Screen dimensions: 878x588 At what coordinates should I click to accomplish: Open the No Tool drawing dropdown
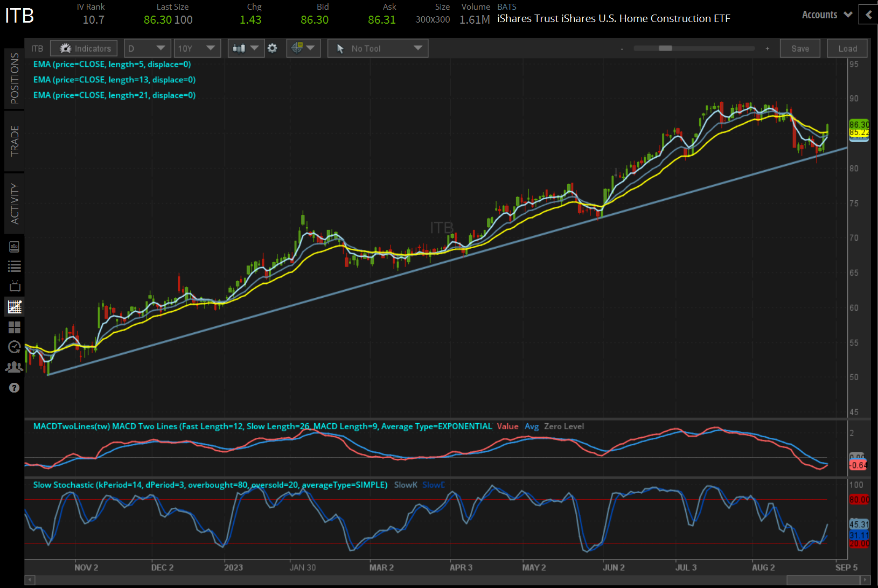click(x=378, y=48)
